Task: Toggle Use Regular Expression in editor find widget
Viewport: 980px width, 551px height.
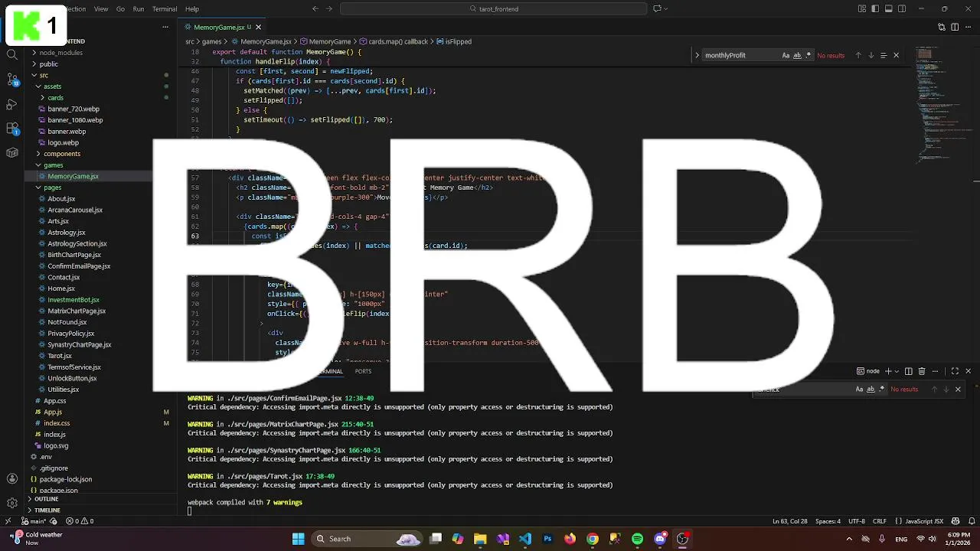Action: point(808,55)
